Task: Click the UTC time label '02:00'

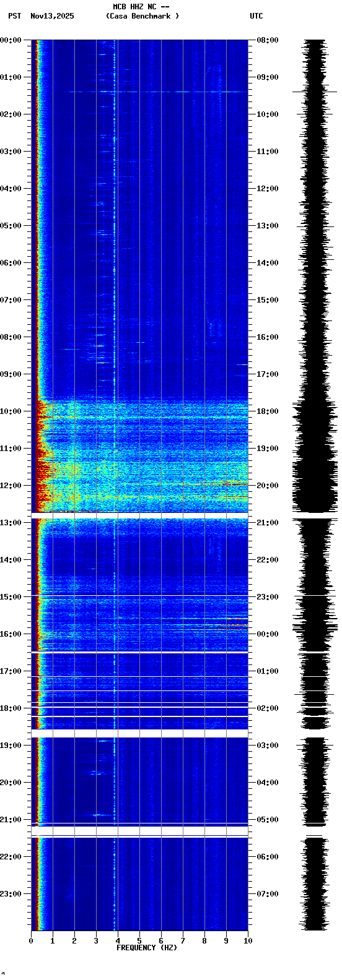Action: 268,708
